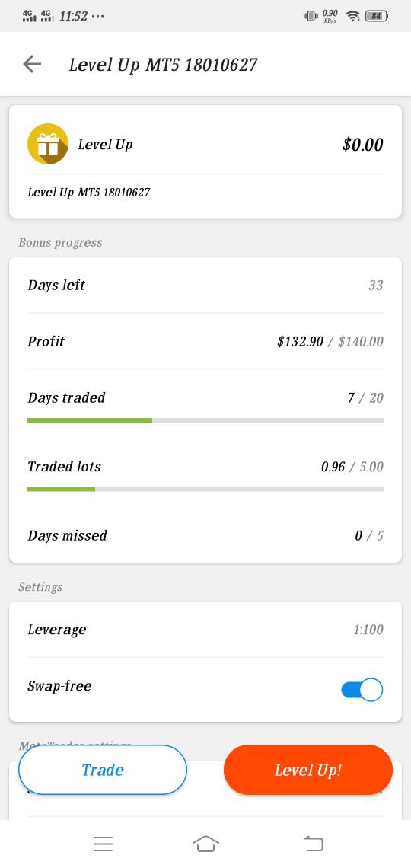Tap the Days left row
Screen dimensions: 411x868
[205, 285]
